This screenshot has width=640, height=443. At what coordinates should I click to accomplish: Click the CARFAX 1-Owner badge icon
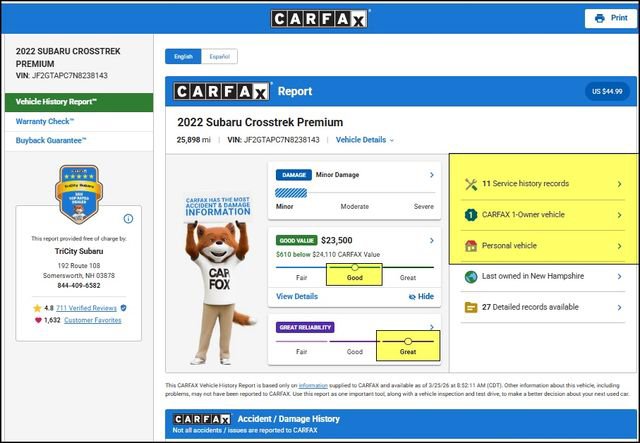(x=471, y=214)
